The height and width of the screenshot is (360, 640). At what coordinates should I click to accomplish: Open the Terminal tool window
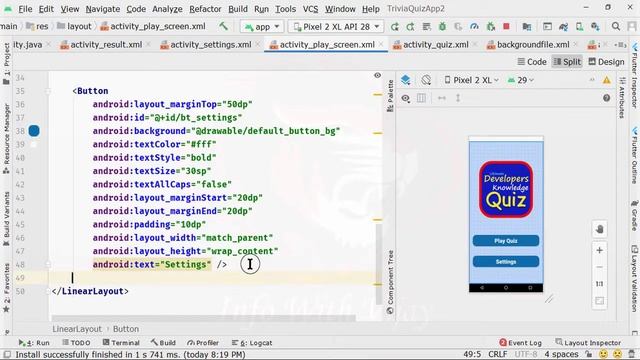click(121, 343)
